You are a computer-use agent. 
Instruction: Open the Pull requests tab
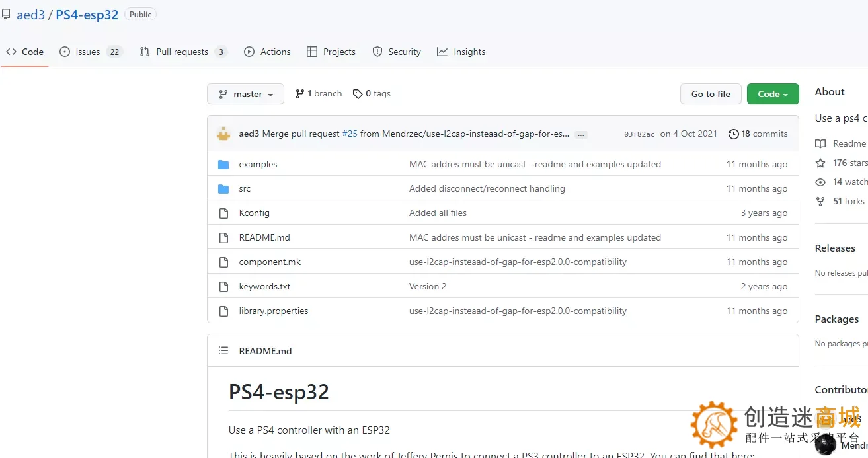pyautogui.click(x=184, y=52)
